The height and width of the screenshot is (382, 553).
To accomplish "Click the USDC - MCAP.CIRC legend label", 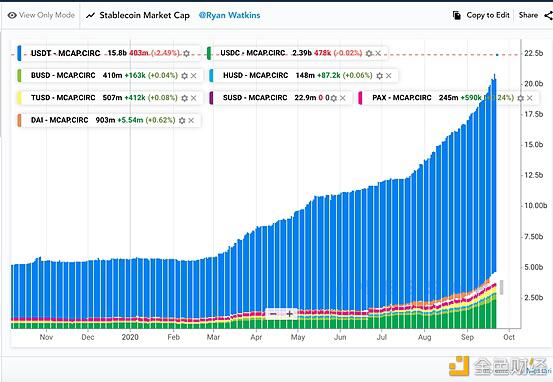I will [x=253, y=53].
